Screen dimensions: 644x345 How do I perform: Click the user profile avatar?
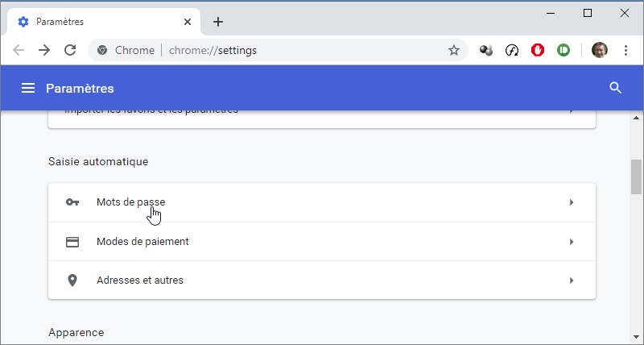click(600, 50)
